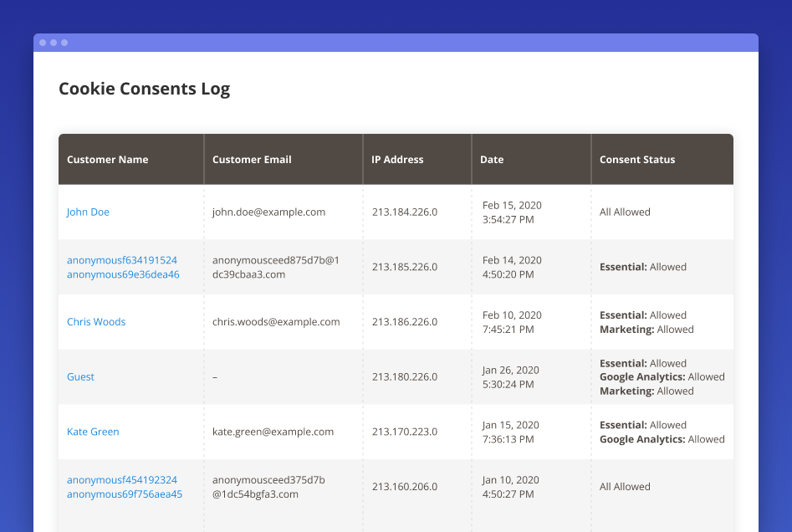Sort by the Customer Name column header

(x=107, y=159)
